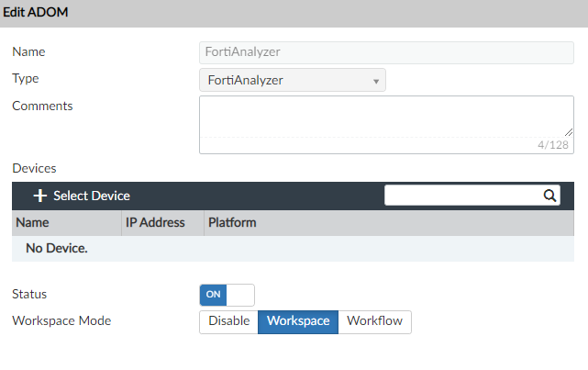Click the 4/128 character counter
This screenshot has width=588, height=370.
tap(553, 145)
